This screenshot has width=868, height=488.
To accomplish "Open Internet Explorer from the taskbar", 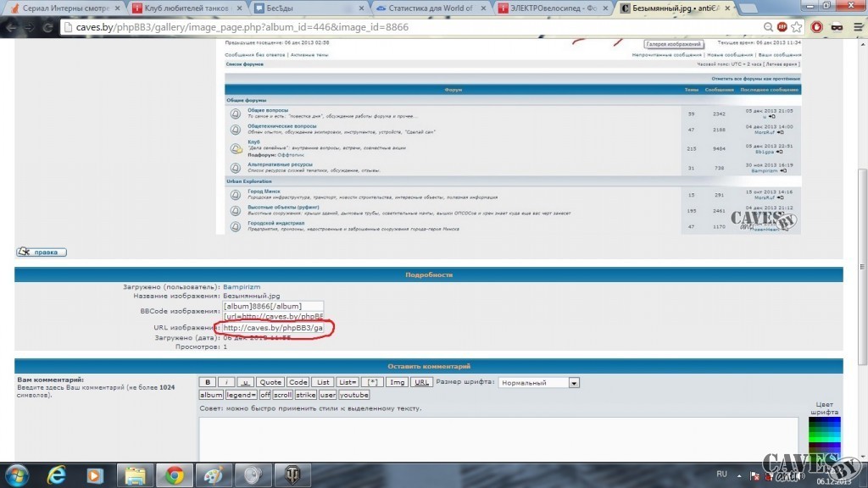I will point(58,474).
